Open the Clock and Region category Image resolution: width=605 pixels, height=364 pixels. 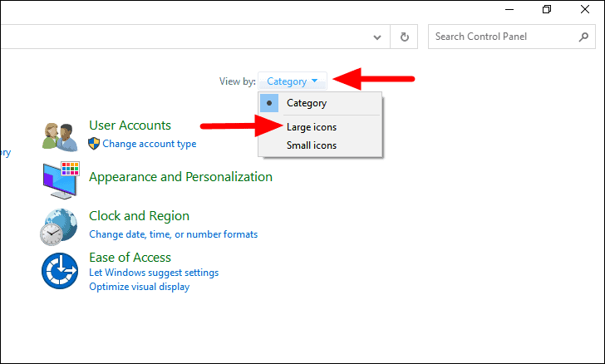click(x=140, y=216)
